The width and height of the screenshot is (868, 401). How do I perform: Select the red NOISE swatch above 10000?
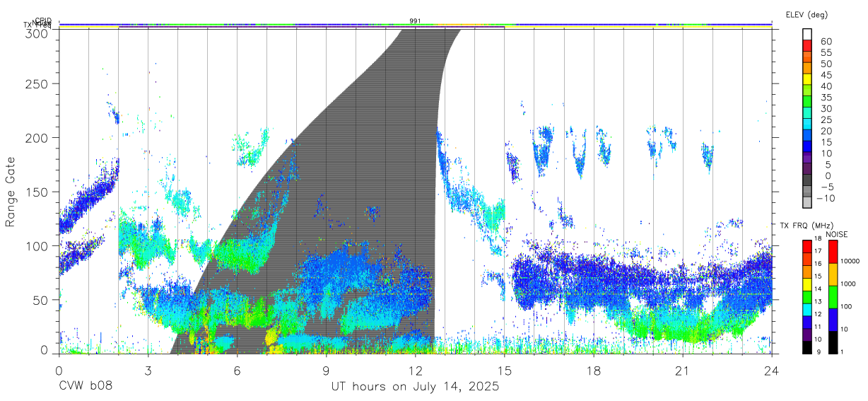(833, 252)
